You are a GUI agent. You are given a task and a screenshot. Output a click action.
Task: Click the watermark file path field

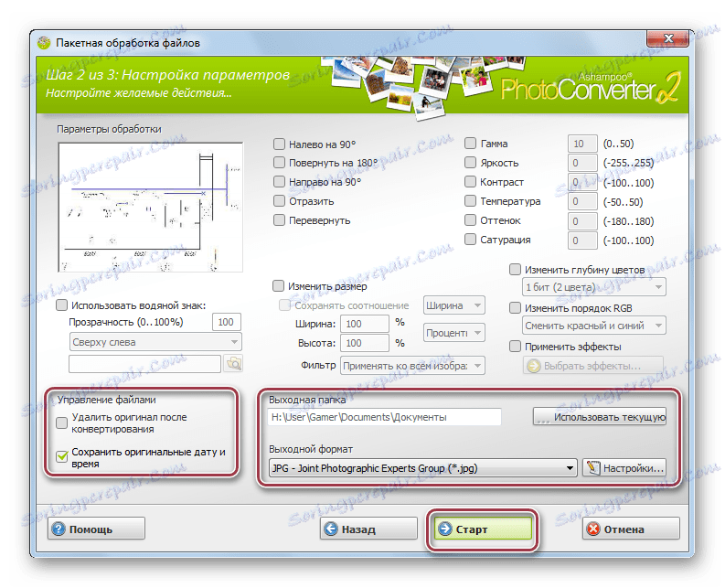point(144,364)
